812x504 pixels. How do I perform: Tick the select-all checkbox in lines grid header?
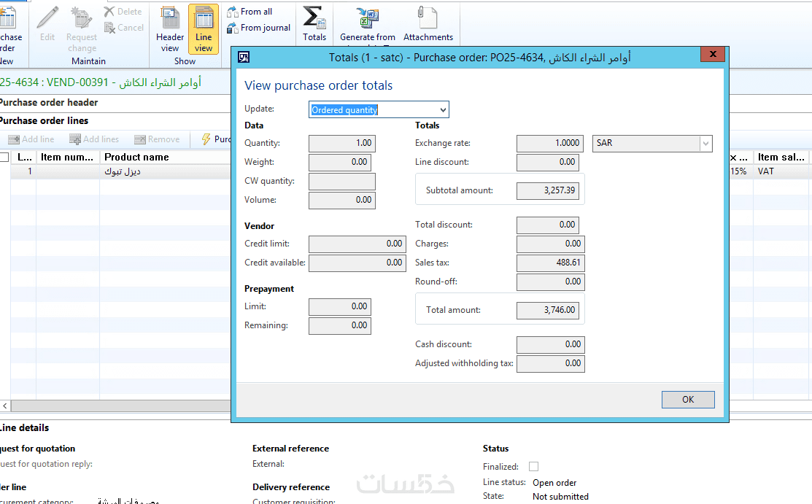[x=4, y=157]
